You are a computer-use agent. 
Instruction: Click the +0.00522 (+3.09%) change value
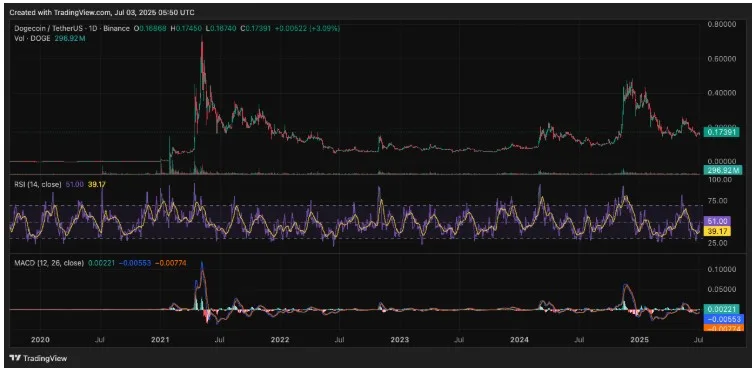tap(308, 29)
